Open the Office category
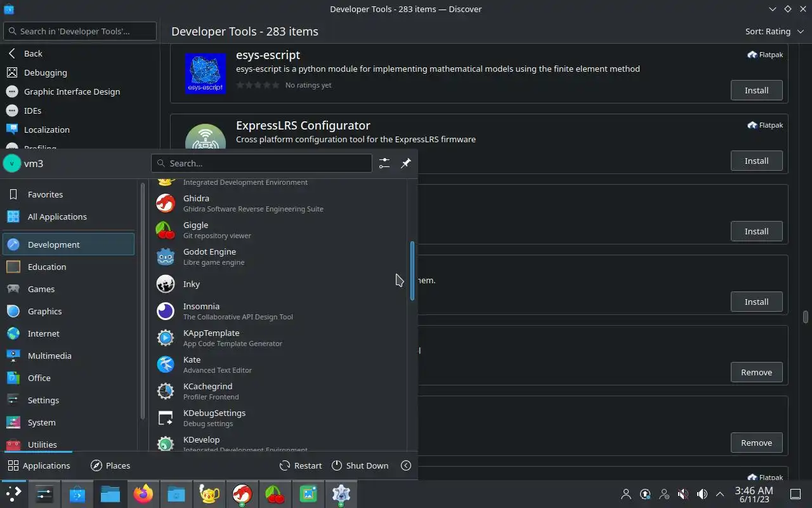 click(x=69, y=378)
